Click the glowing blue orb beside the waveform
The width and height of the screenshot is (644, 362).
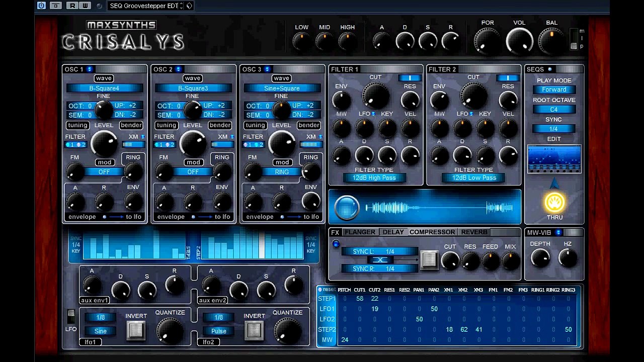(347, 207)
